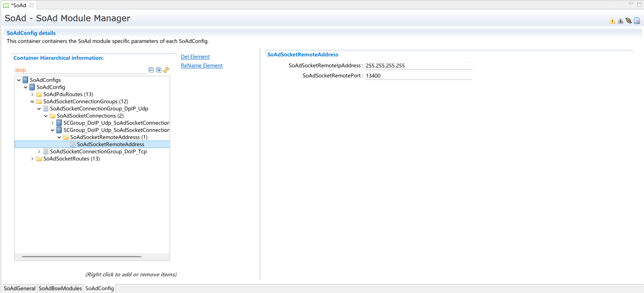Expand the SoAdSocketConnectionGroup_DoIP_Tcp node
The width and height of the screenshot is (644, 293).
click(39, 151)
